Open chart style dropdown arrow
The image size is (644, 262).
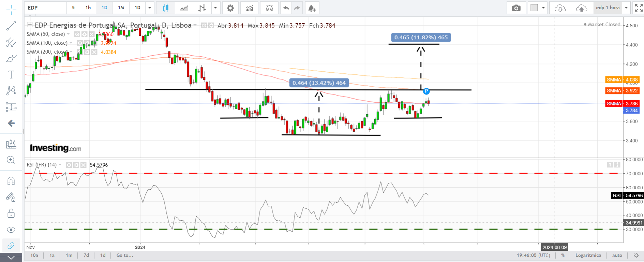(215, 8)
